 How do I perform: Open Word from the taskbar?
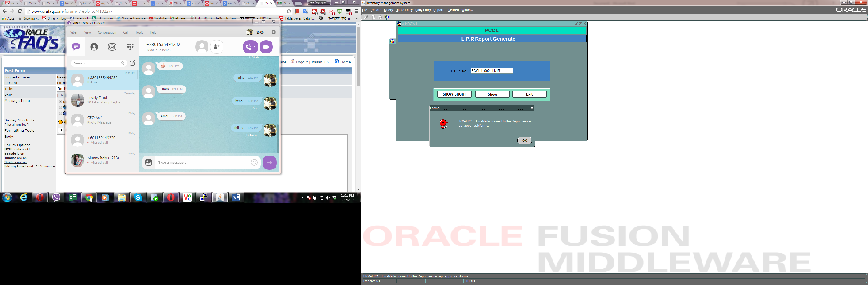pyautogui.click(x=236, y=197)
